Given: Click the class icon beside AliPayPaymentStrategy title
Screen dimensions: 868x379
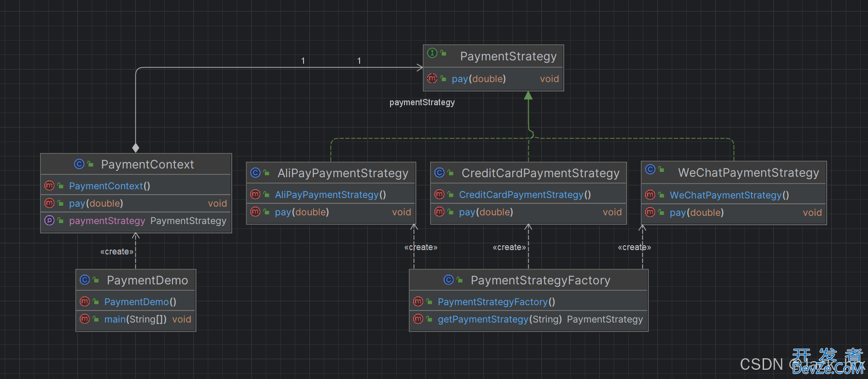Looking at the screenshot, I should click(x=256, y=173).
